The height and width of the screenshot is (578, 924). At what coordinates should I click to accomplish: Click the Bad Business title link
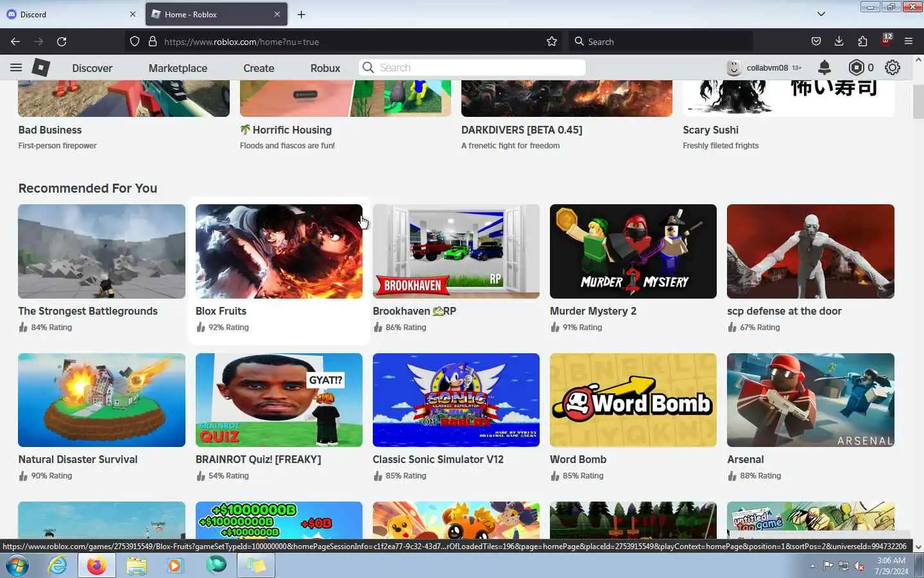[x=50, y=130]
